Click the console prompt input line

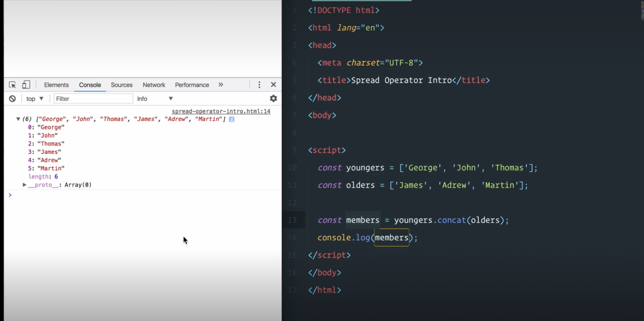(144, 195)
